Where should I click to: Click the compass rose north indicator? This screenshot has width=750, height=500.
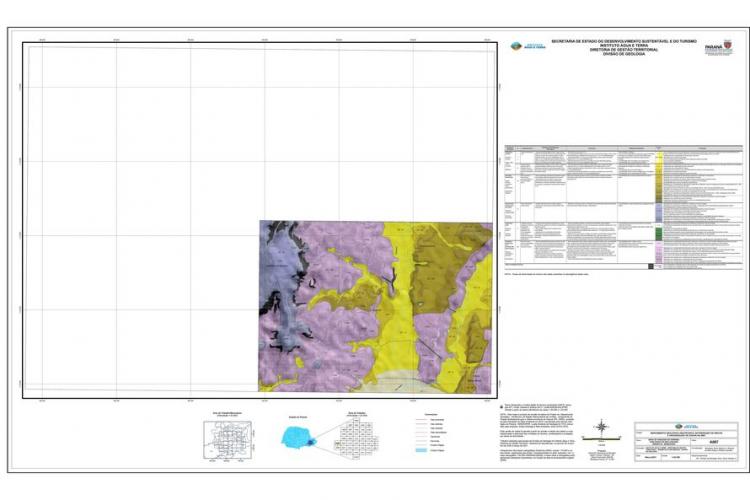click(x=601, y=426)
